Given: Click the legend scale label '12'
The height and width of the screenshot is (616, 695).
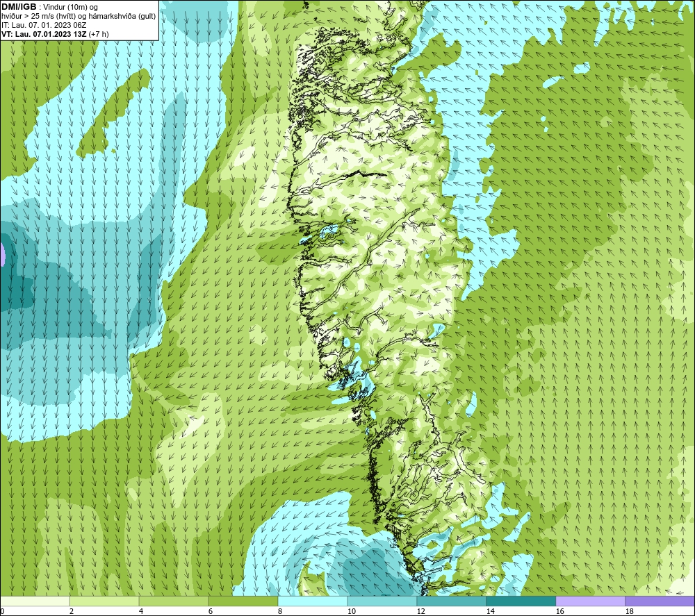Looking at the screenshot, I should click(420, 611).
